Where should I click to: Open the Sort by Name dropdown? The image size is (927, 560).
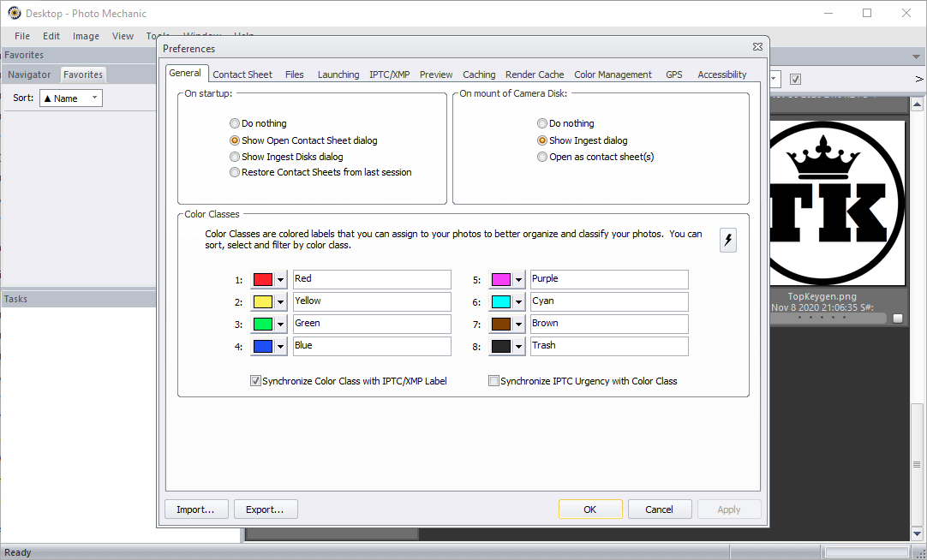[x=71, y=98]
